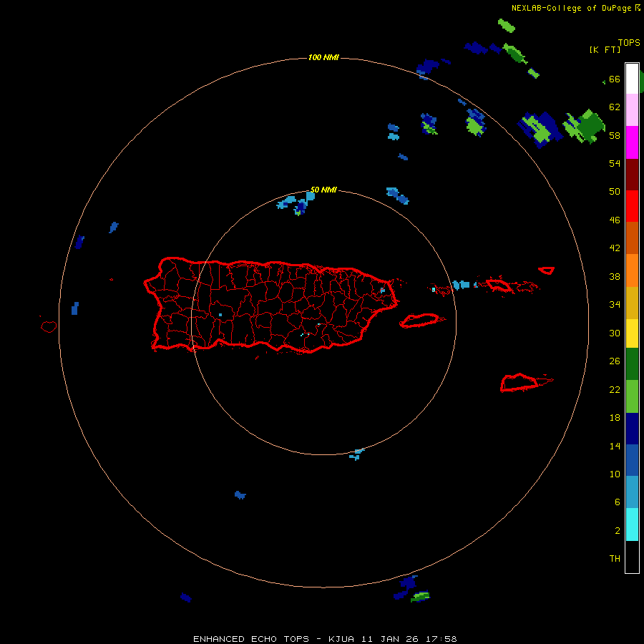
Task: Select the medium blue 18 kft swatch
Action: tap(632, 460)
